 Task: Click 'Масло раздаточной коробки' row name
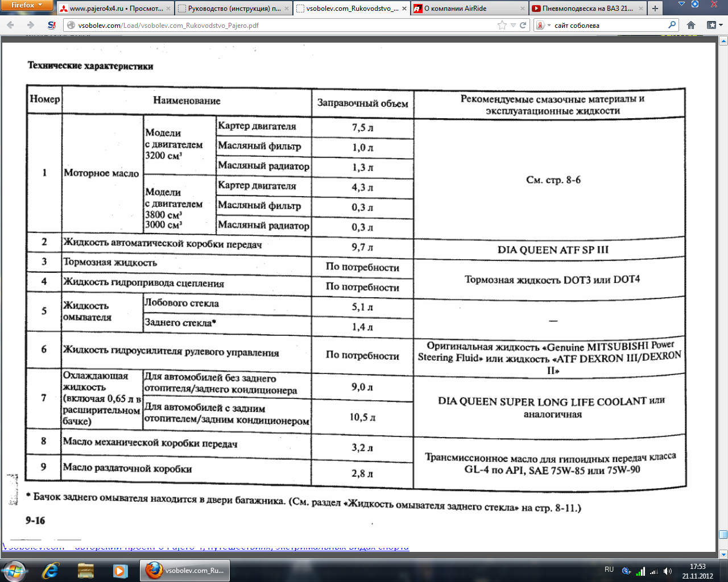pyautogui.click(x=127, y=468)
